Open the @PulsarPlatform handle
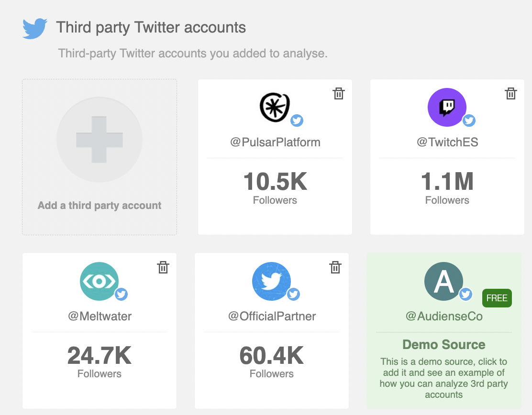Viewport: 532px width, 415px height. (x=275, y=142)
